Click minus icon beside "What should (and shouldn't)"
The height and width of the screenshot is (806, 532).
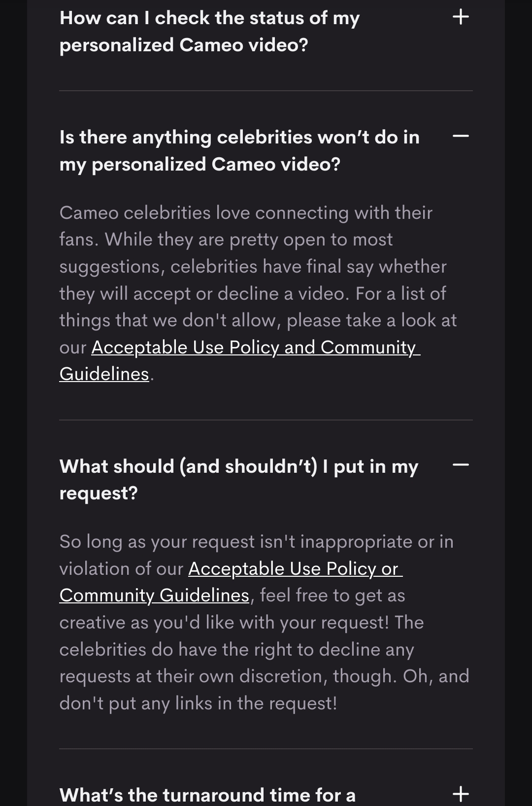[x=461, y=465]
